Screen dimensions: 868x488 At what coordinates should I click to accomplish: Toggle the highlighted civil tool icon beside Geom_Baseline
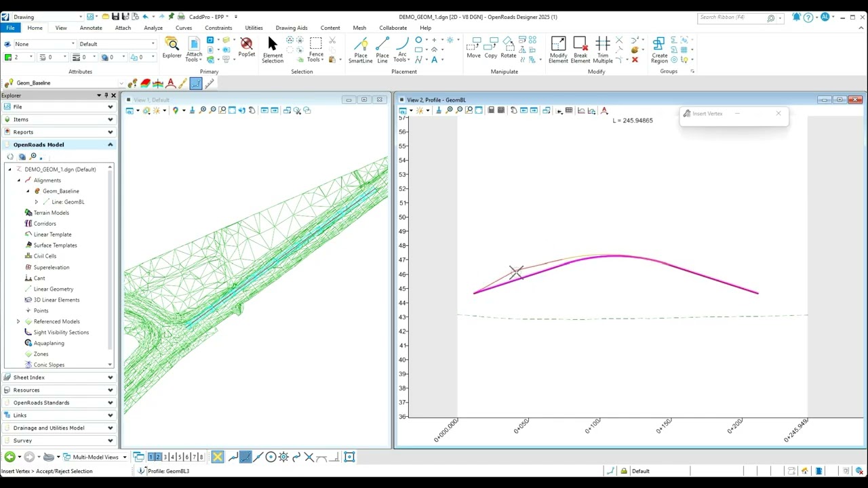pos(195,83)
